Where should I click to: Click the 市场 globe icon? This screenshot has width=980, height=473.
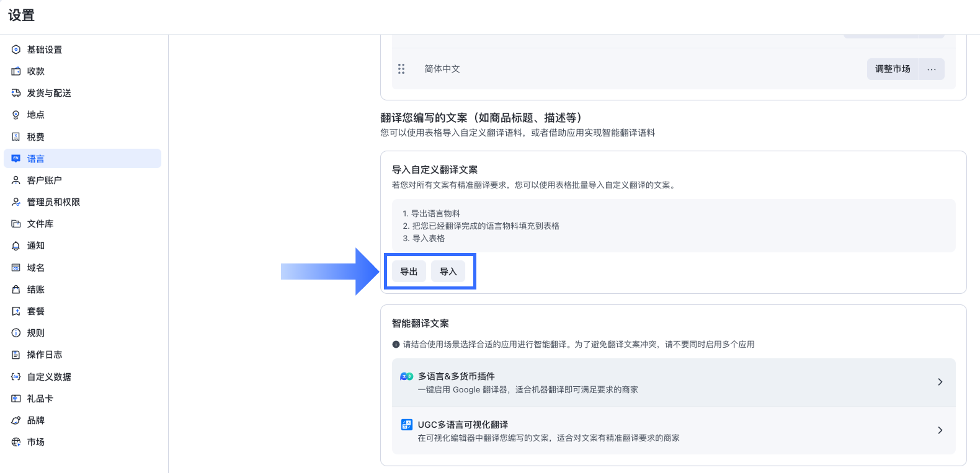(16, 442)
